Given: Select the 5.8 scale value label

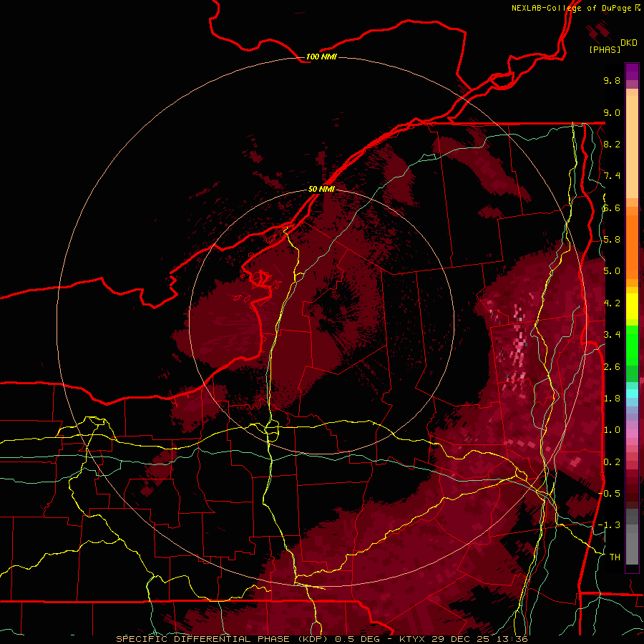Looking at the screenshot, I should click(x=612, y=240).
